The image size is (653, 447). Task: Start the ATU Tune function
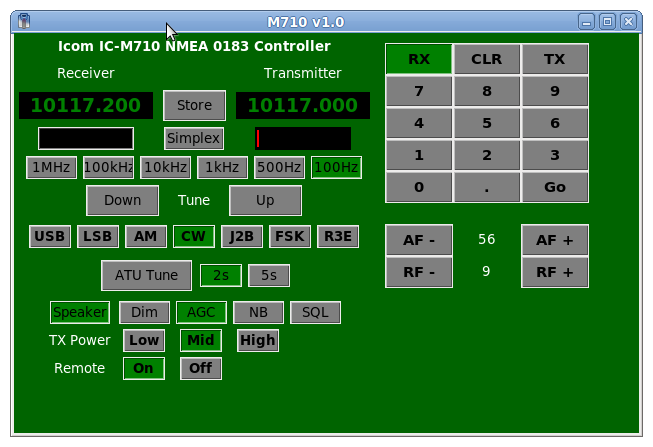tap(146, 275)
